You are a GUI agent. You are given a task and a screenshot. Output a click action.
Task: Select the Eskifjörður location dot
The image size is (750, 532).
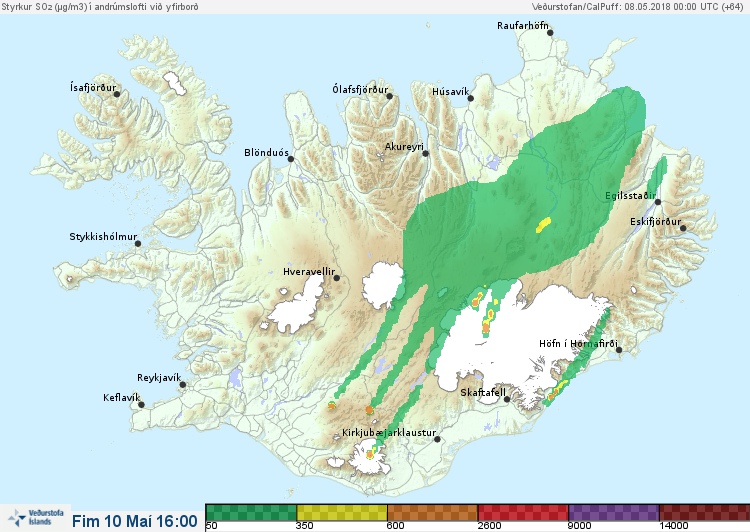pyautogui.click(x=683, y=228)
